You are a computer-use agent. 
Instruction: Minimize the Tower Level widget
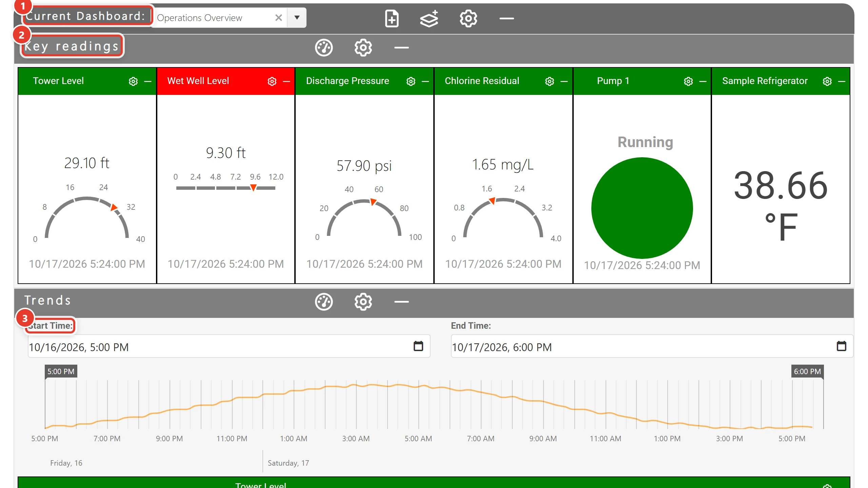(x=148, y=81)
